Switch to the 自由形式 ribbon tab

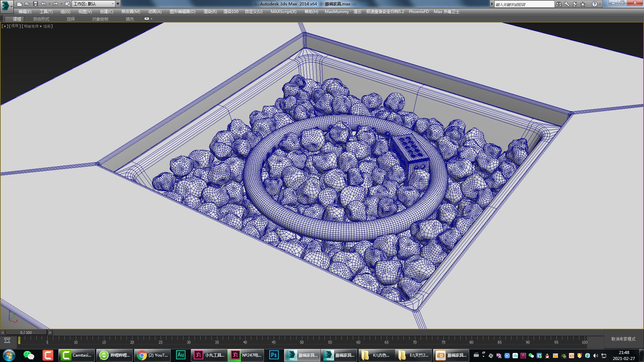click(x=41, y=19)
